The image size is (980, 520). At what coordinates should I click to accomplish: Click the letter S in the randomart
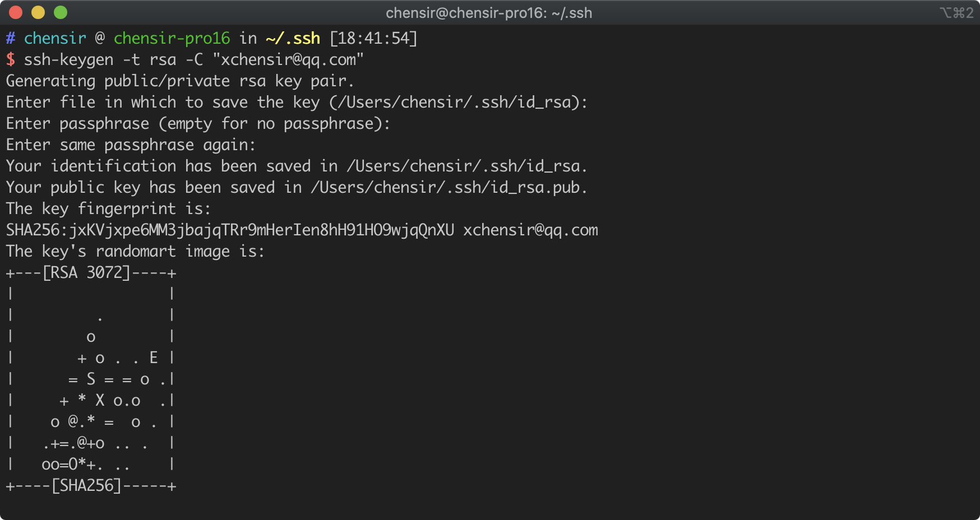tap(91, 379)
